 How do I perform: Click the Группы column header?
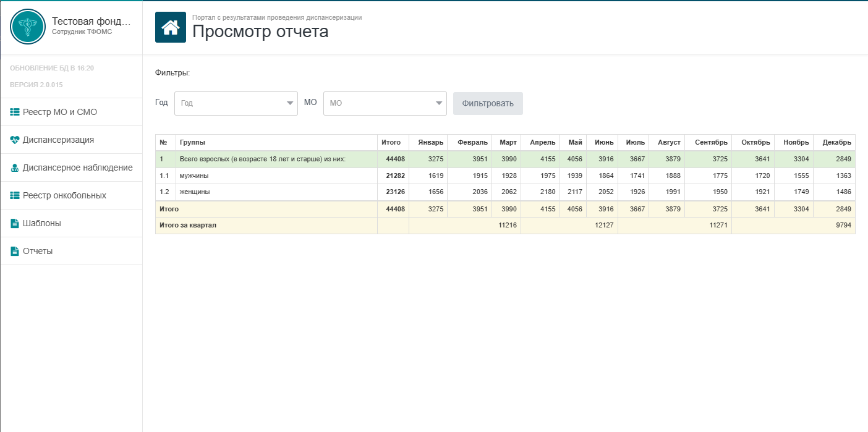coord(276,143)
